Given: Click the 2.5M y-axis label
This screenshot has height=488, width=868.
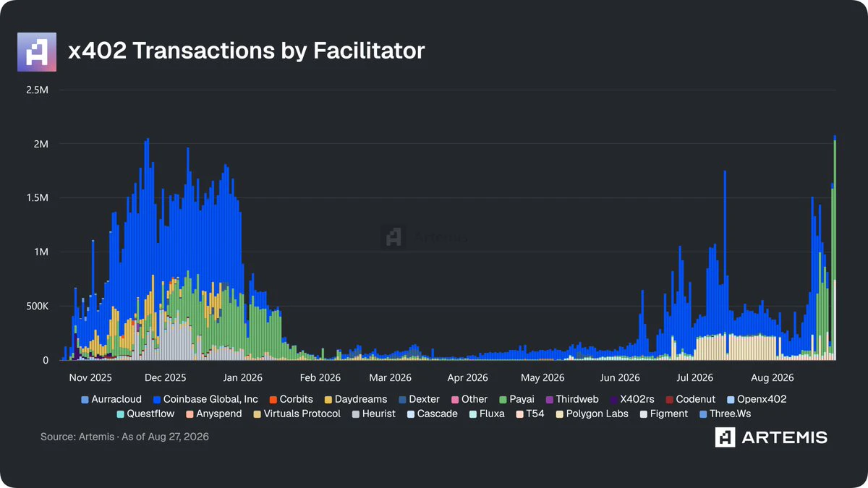Looking at the screenshot, I should tap(37, 90).
